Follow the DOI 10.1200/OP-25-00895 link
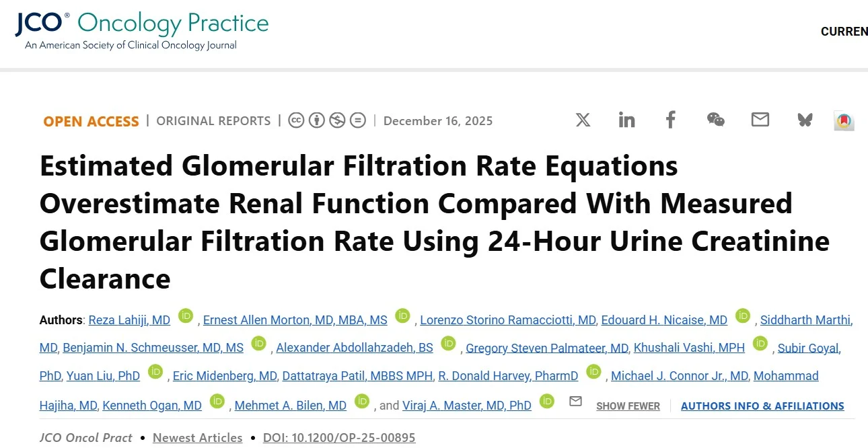Screen dimensions: 868x448 point(338,437)
